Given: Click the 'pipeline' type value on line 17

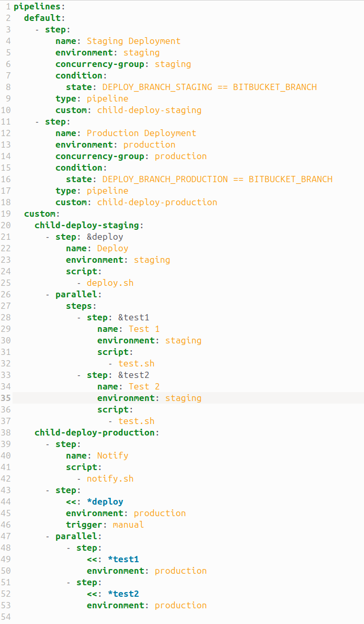Looking at the screenshot, I should click(x=108, y=191).
